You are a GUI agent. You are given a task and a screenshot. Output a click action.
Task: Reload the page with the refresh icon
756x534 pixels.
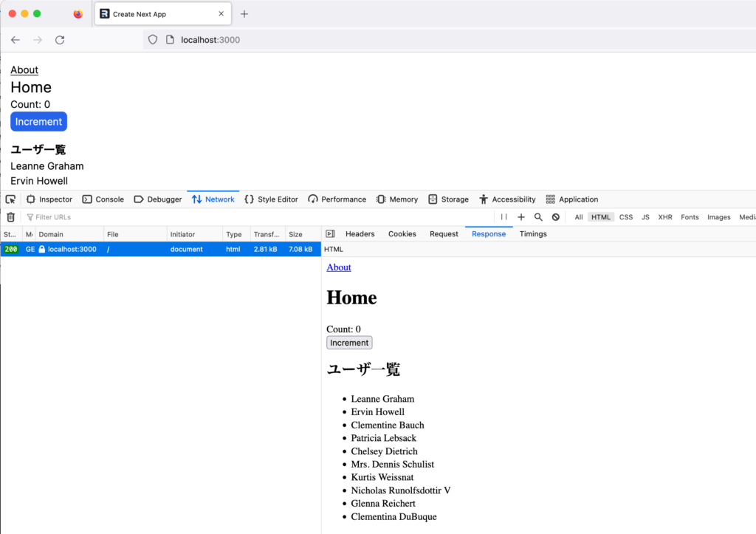(60, 40)
